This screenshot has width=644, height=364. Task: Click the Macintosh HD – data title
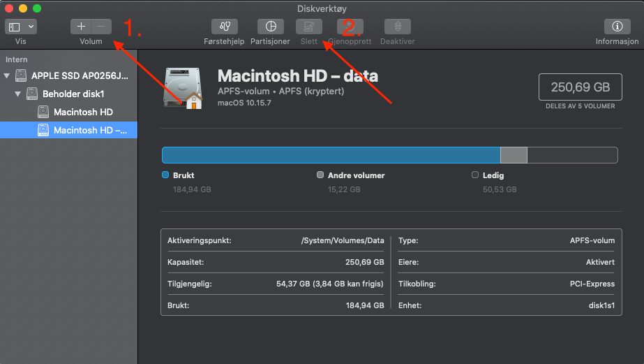[x=298, y=76]
